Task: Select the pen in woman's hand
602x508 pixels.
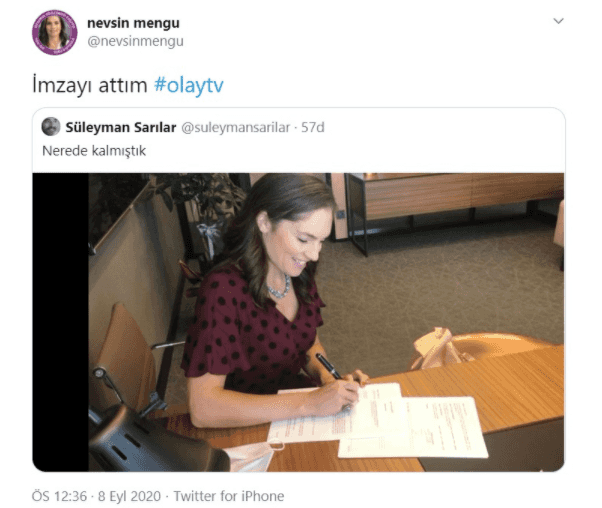Action: (x=328, y=367)
